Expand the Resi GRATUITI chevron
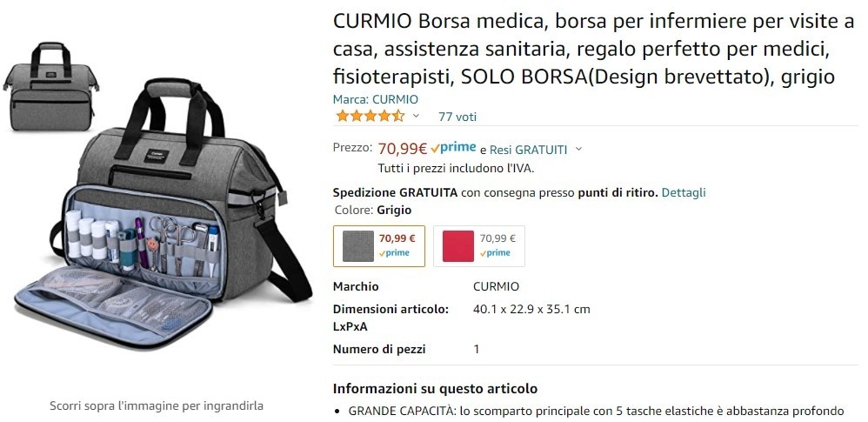Viewport: 868px width, 422px height. (x=579, y=149)
